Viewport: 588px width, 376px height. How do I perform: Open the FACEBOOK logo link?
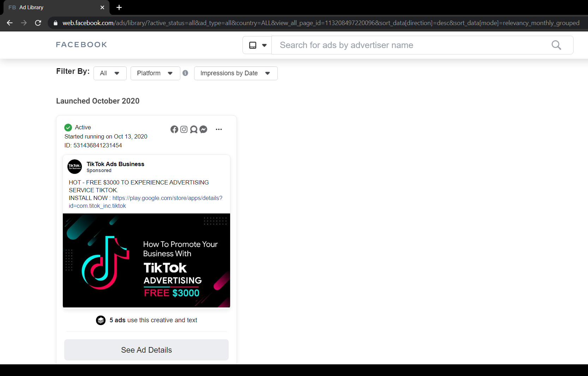(82, 45)
